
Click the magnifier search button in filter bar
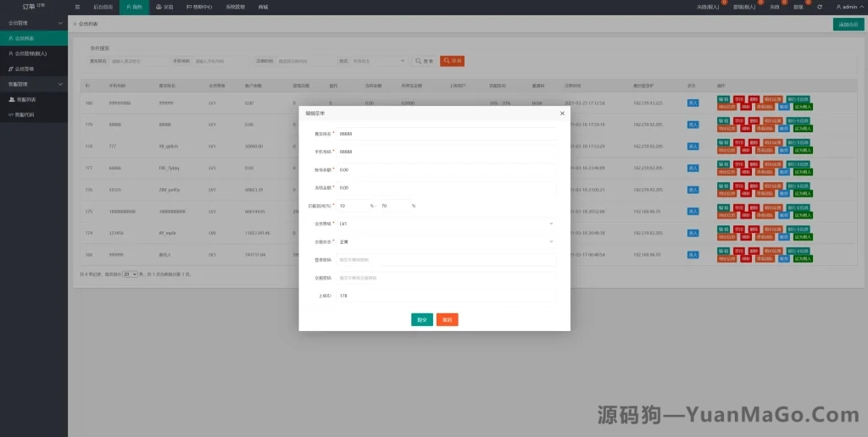425,62
